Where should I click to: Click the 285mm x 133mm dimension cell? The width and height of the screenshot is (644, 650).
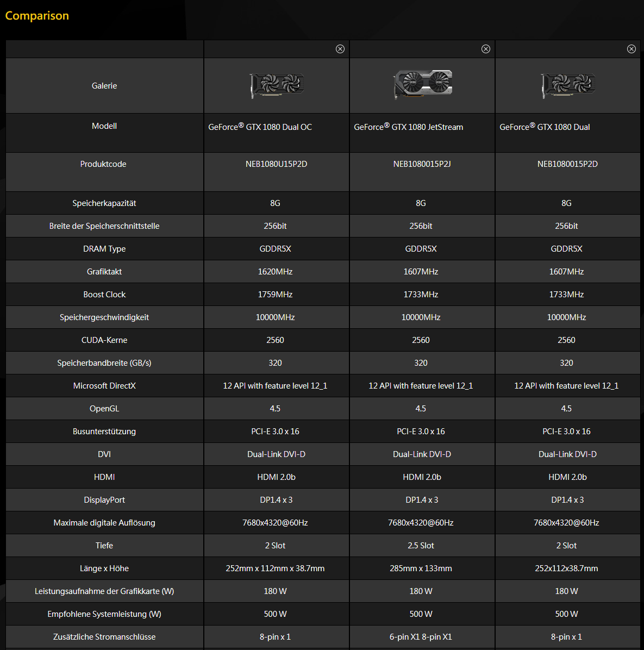tap(421, 568)
